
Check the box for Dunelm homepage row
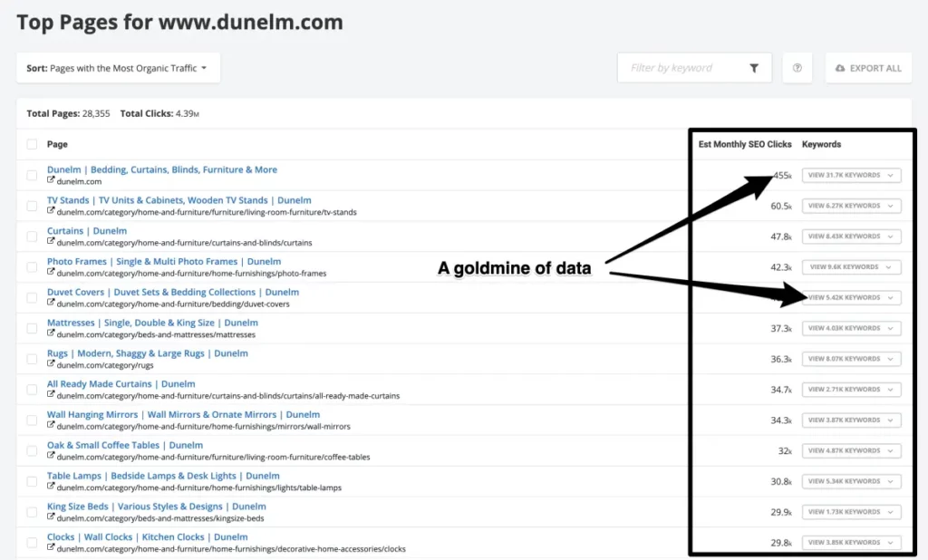pos(32,175)
